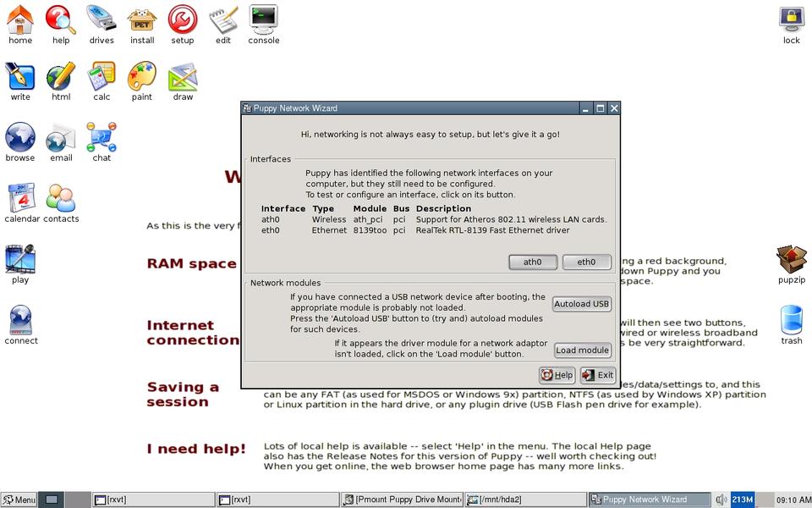Screen dimensions: 812x508
Task: Click the '8139too' module cell
Action: 370,230
